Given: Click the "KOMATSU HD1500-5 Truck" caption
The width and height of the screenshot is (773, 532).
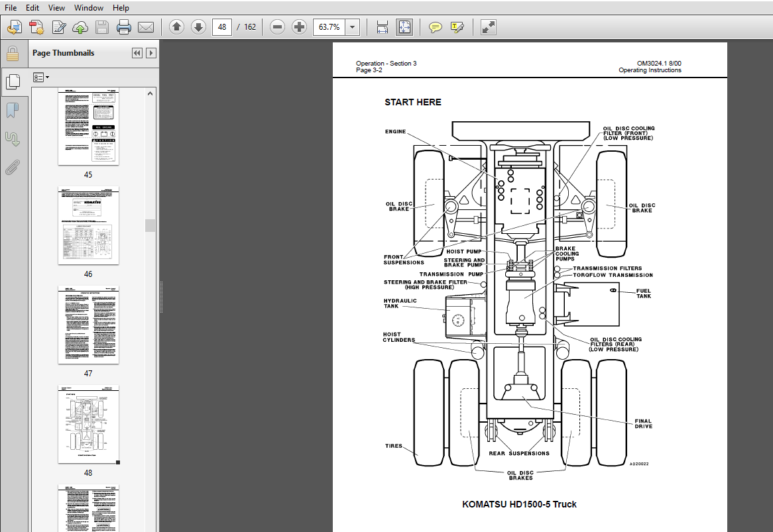Looking at the screenshot, I should pyautogui.click(x=519, y=504).
